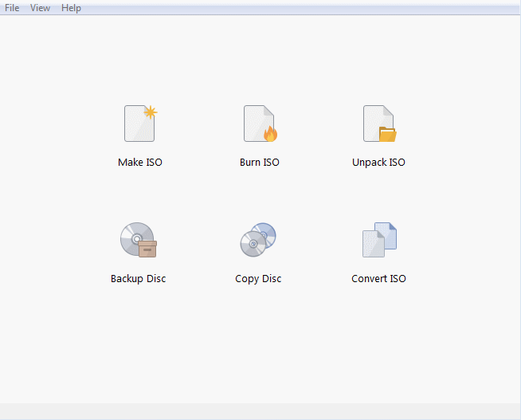Open the File menu

[x=12, y=8]
